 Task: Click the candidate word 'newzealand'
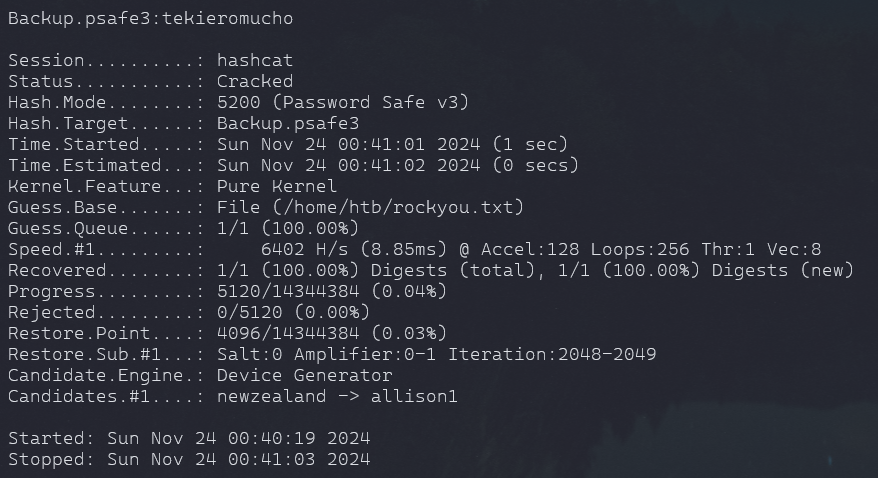[272, 396]
